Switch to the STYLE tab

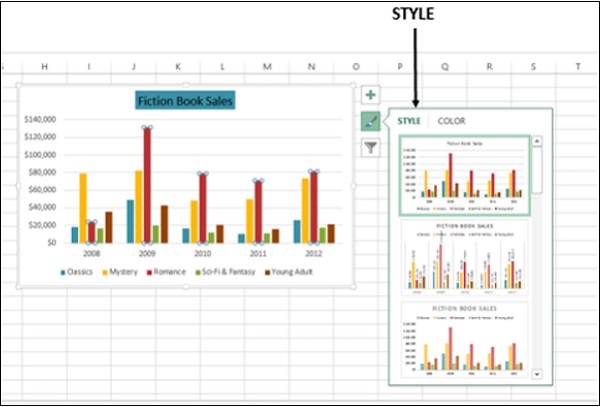[409, 121]
